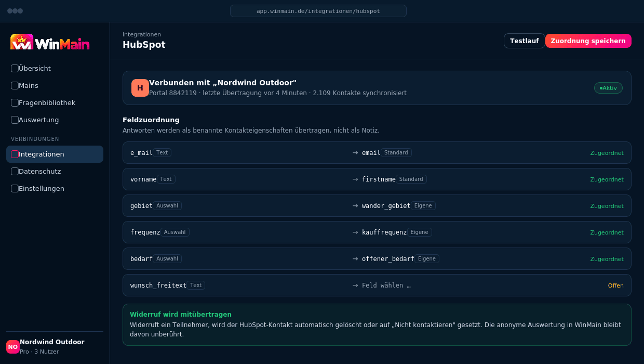Open the Übersicht menu item
This screenshot has width=644, height=364.
[x=55, y=68]
